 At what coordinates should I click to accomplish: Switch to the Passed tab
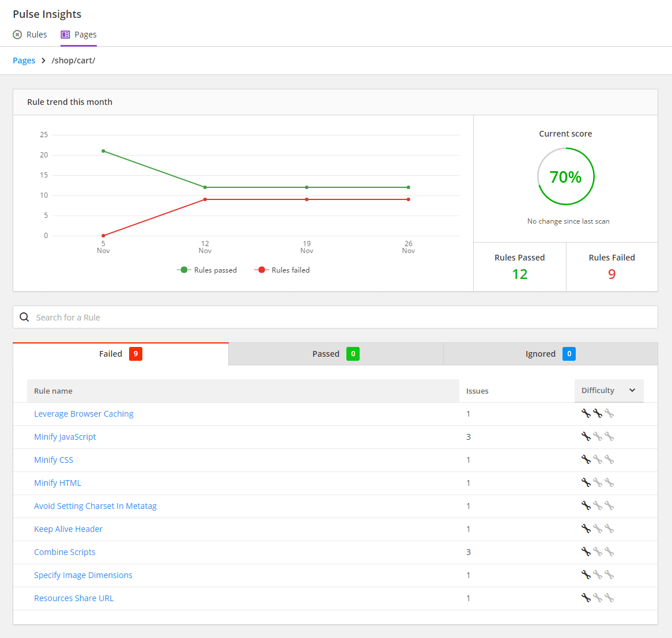(x=335, y=354)
